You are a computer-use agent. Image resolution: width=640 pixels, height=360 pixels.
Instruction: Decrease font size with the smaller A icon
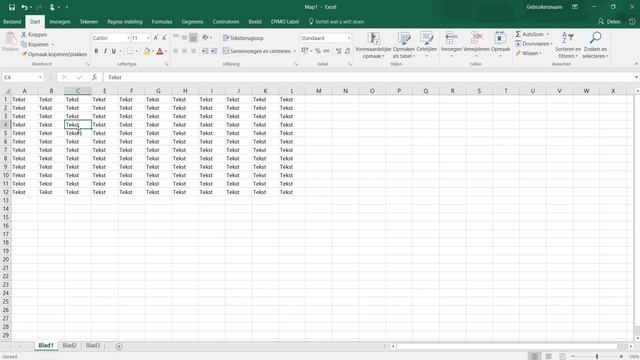[x=164, y=38]
